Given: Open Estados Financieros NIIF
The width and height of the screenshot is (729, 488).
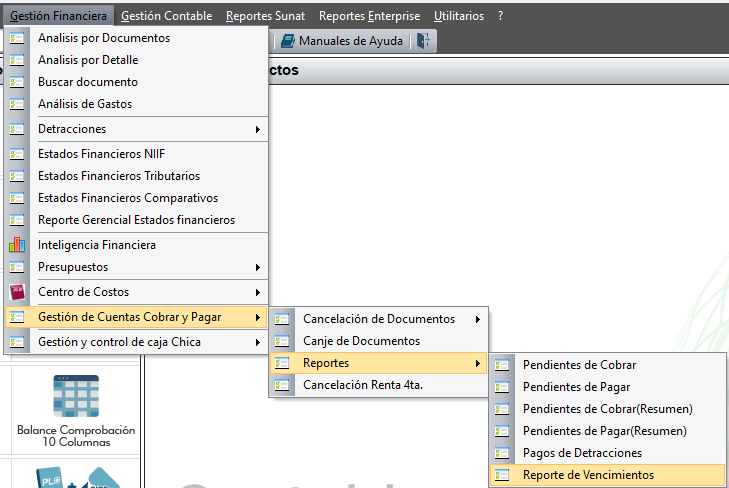Looking at the screenshot, I should pyautogui.click(x=136, y=154).
